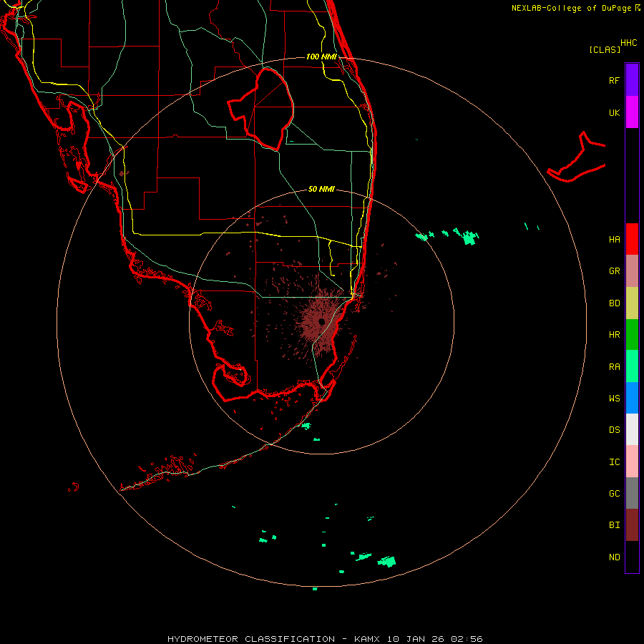Click the black radar site dot at center
Viewport: 644px width, 644px height.
click(x=321, y=321)
